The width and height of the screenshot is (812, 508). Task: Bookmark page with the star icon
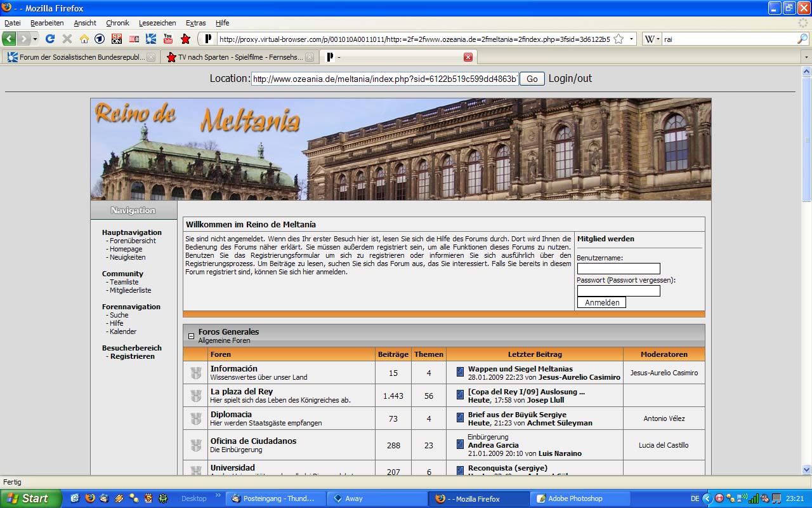[619, 39]
